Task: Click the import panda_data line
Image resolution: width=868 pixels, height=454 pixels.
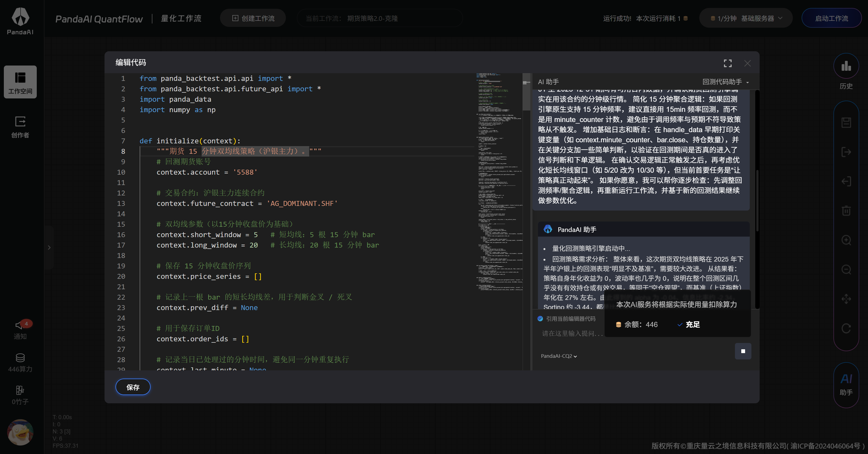Action: pyautogui.click(x=175, y=99)
